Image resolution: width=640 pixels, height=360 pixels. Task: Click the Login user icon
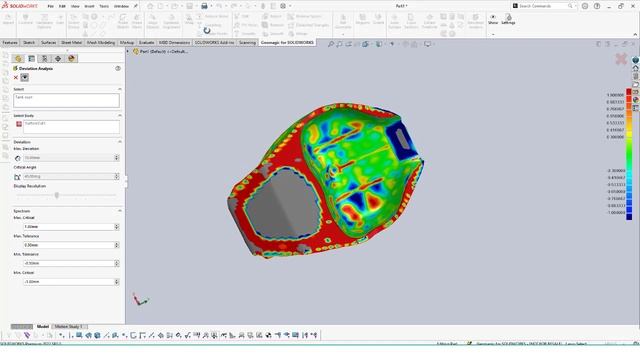click(x=585, y=6)
